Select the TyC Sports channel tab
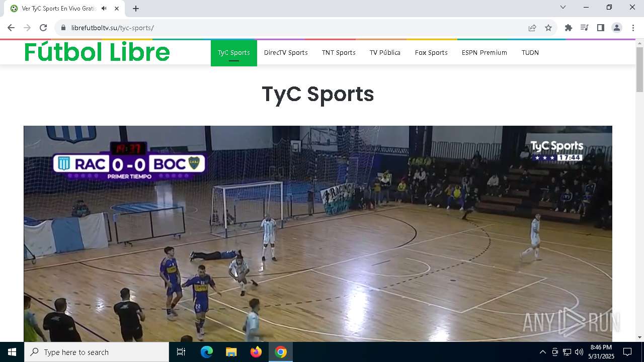This screenshot has width=644, height=362. [234, 53]
